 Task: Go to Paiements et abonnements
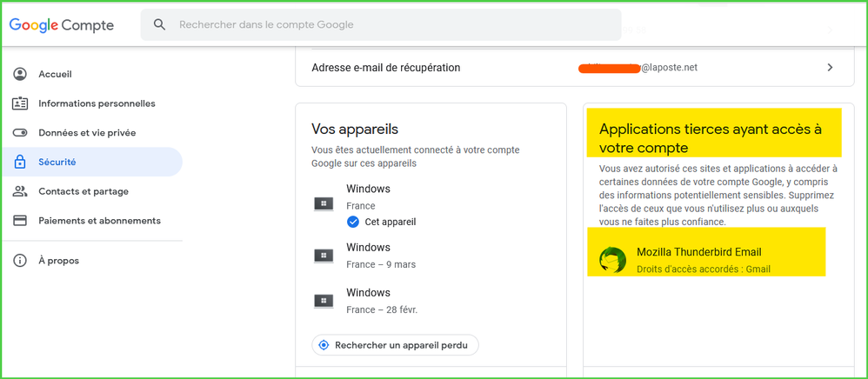[x=99, y=221]
